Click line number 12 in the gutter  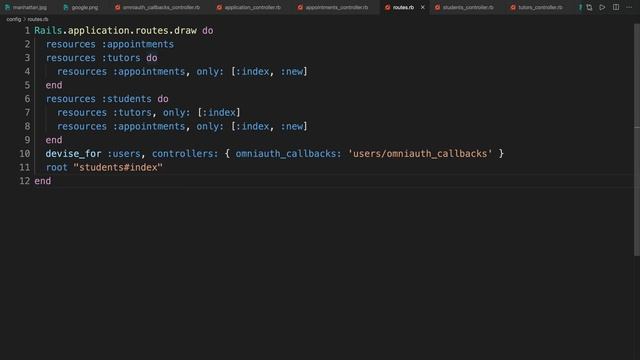(24, 181)
